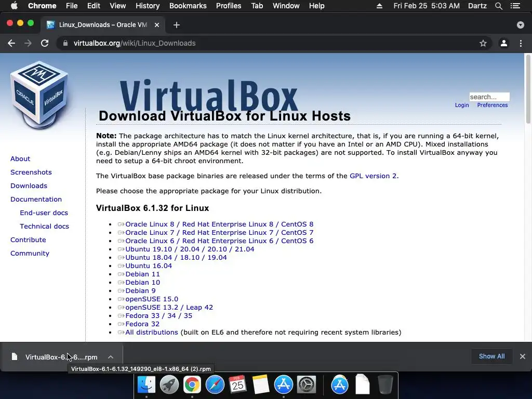Open Calendar from the Dock
This screenshot has height=399, width=532.
click(x=237, y=385)
